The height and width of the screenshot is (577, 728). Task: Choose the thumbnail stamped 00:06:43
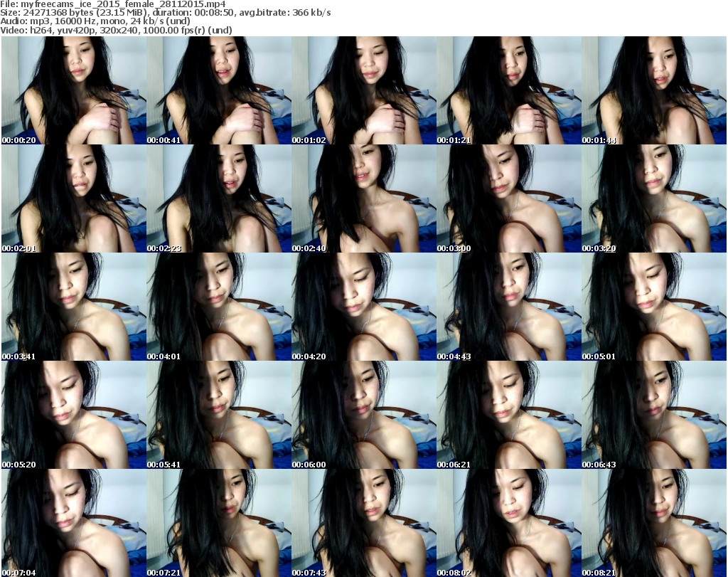tap(654, 415)
